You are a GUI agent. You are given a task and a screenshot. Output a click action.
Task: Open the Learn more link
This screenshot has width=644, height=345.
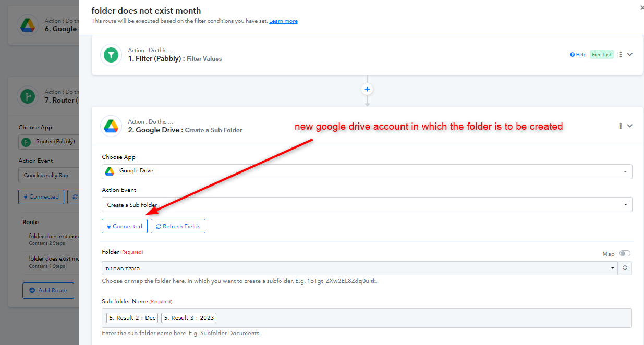283,21
